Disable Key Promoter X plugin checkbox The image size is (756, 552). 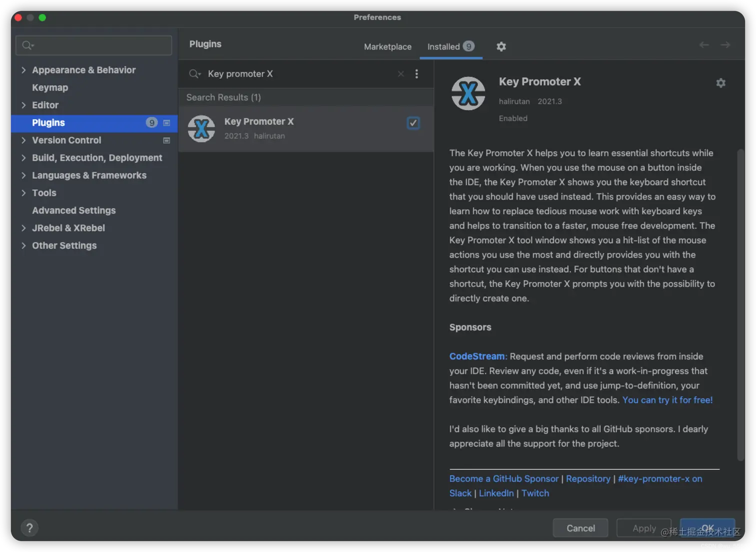(413, 123)
